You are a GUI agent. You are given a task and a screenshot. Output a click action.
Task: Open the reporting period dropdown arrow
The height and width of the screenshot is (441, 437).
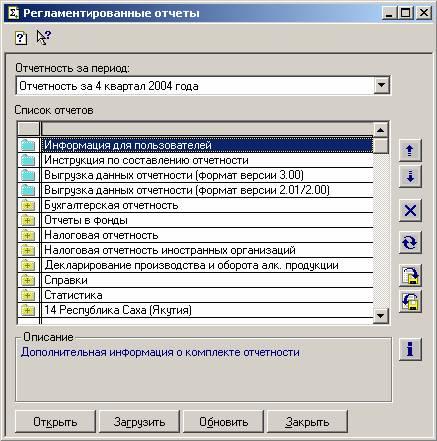381,86
